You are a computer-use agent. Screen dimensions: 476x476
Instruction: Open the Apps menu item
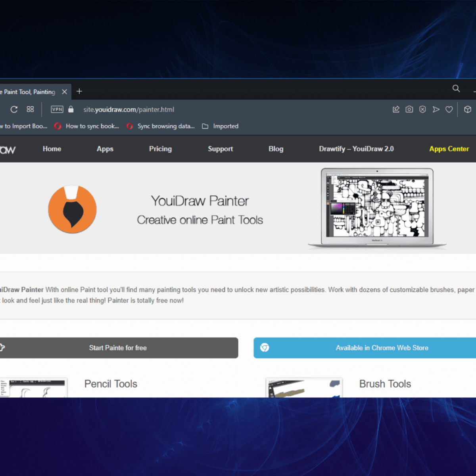105,149
